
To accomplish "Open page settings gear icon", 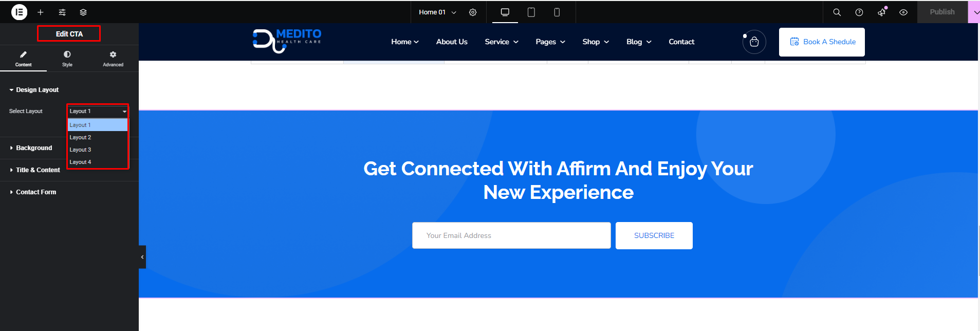I will coord(473,12).
